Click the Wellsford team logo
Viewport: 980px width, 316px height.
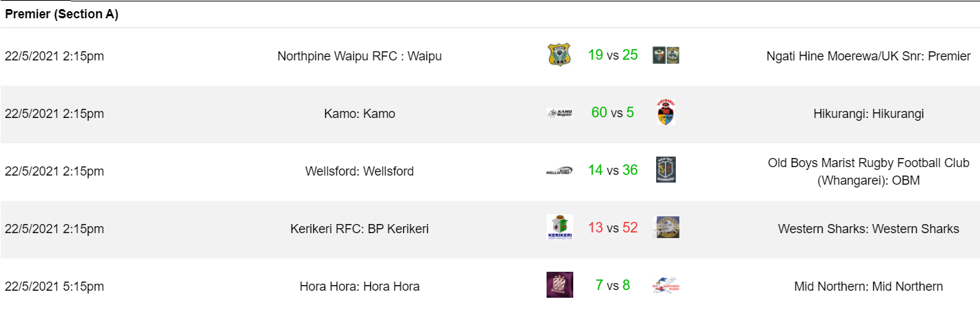[x=559, y=171]
